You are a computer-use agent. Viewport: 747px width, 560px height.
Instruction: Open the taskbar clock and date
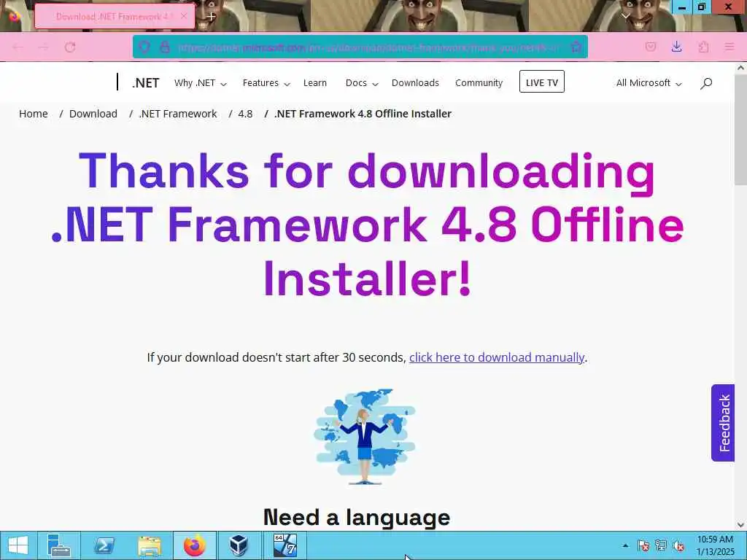(715, 545)
